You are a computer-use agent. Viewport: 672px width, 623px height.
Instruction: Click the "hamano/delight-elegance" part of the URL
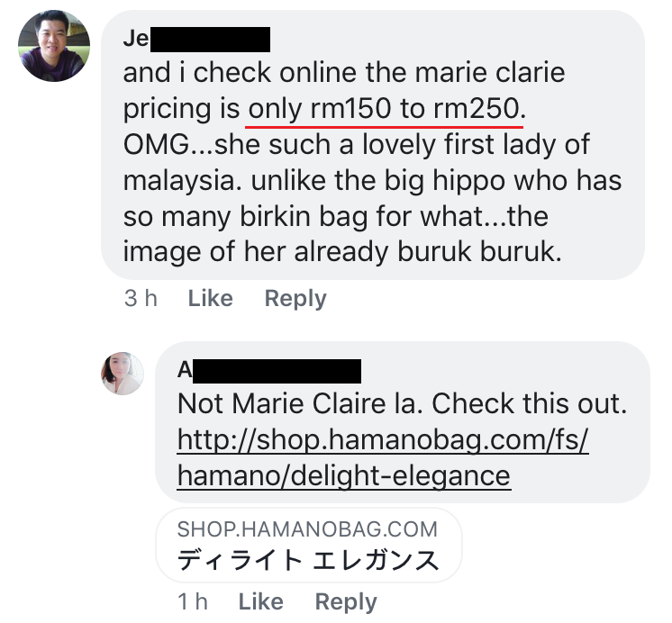pos(344,474)
